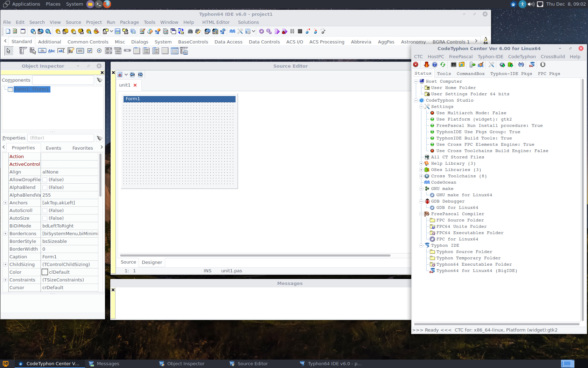Expand the Constraints property
Screen dimensions: 588x368
click(5, 280)
